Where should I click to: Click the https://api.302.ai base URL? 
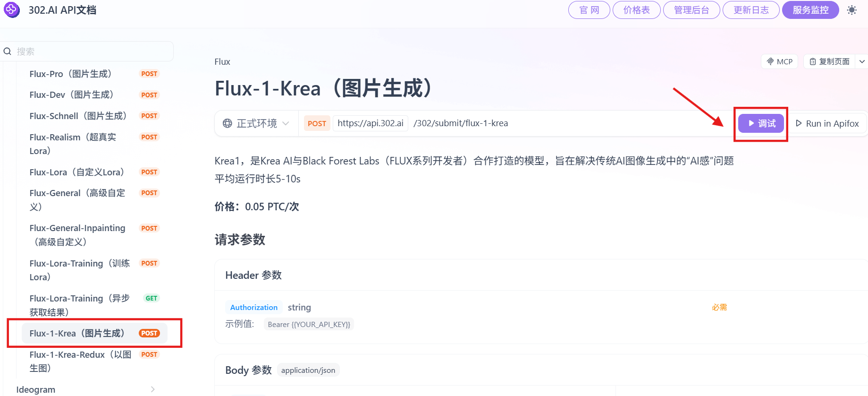[371, 123]
